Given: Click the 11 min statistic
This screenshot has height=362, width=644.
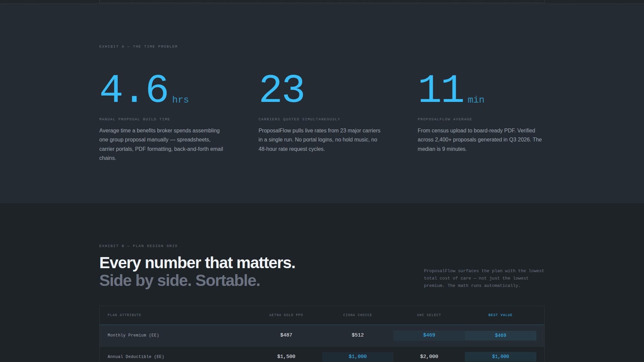Looking at the screenshot, I should pyautogui.click(x=451, y=89).
